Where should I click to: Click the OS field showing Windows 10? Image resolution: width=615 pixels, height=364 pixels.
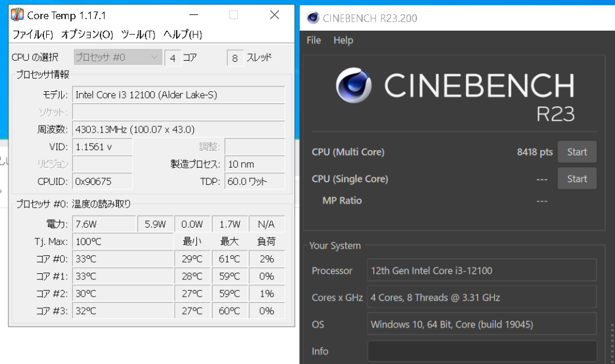tap(482, 324)
